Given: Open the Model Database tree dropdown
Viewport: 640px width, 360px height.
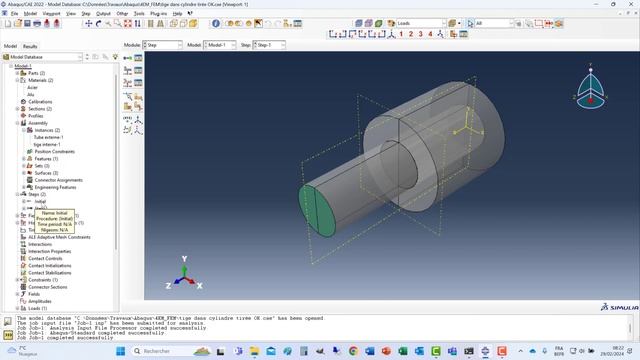Looking at the screenshot, I should pyautogui.click(x=42, y=57).
